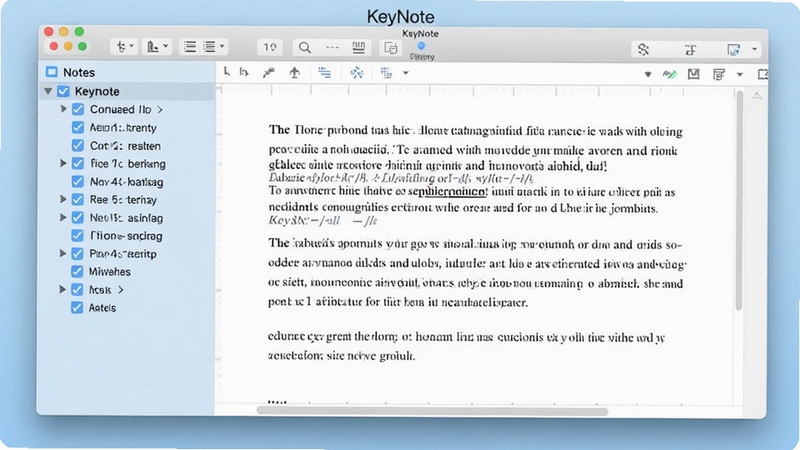Select the "Miwehes" row label
The width and height of the screenshot is (800, 450).
tap(110, 271)
